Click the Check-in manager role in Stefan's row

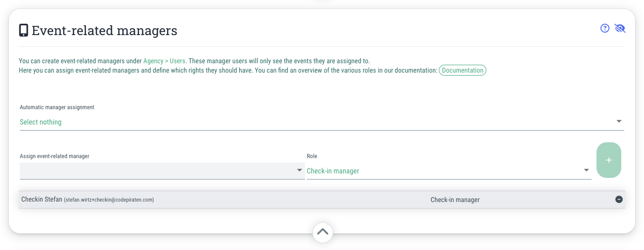click(x=455, y=200)
